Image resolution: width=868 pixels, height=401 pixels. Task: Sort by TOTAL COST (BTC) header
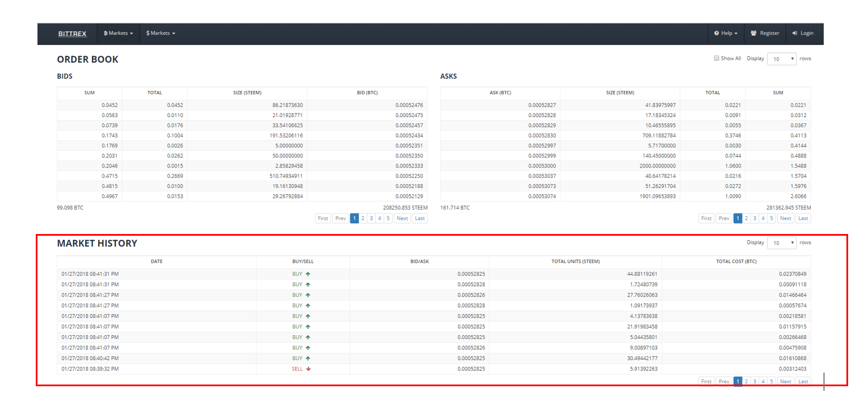[736, 261]
